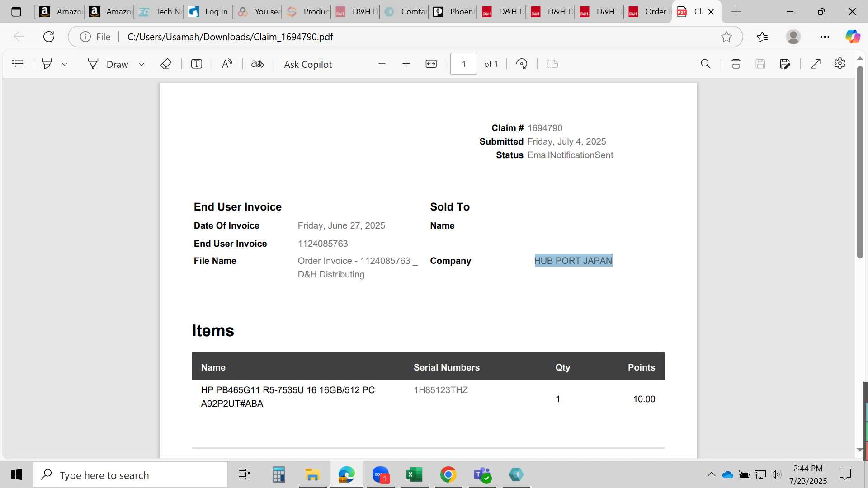Image resolution: width=868 pixels, height=488 pixels.
Task: Click the Save as icon
Action: (x=785, y=64)
